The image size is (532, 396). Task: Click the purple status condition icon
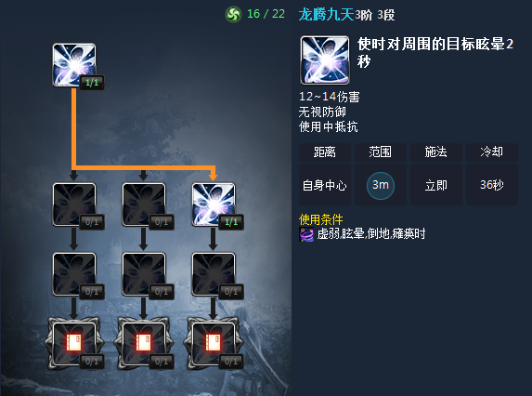coord(306,234)
